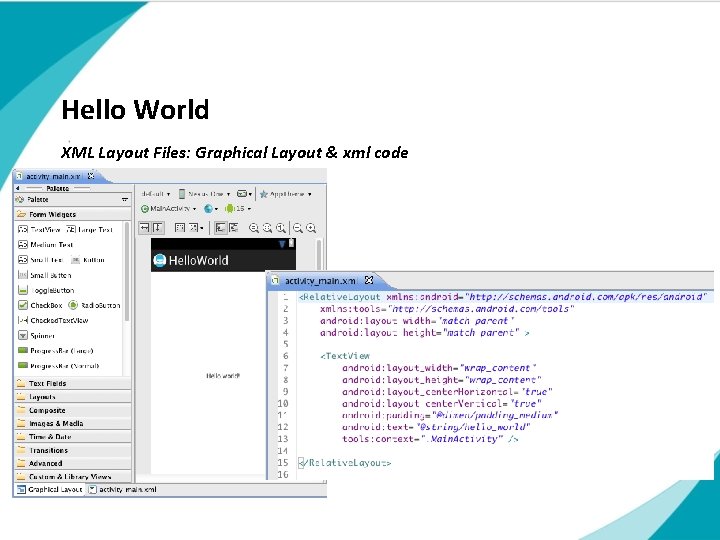Toggle the second outline view mode icon
This screenshot has width=720, height=540.
[233, 228]
